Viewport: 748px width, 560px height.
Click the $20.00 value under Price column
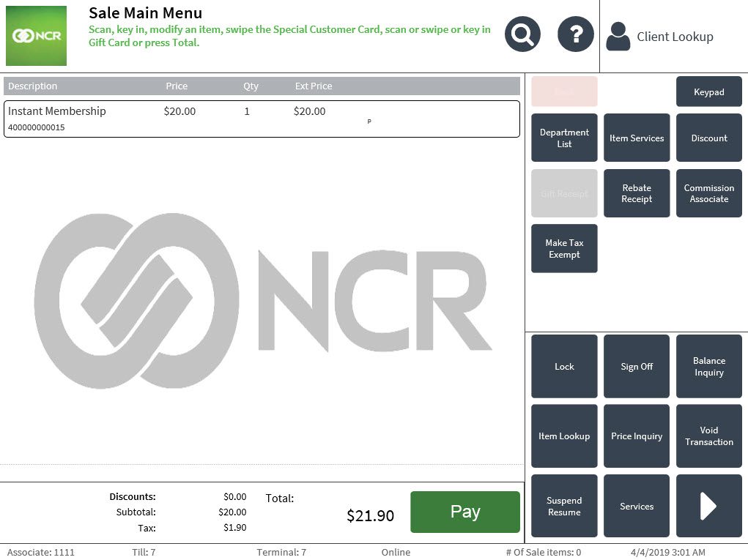(x=179, y=111)
